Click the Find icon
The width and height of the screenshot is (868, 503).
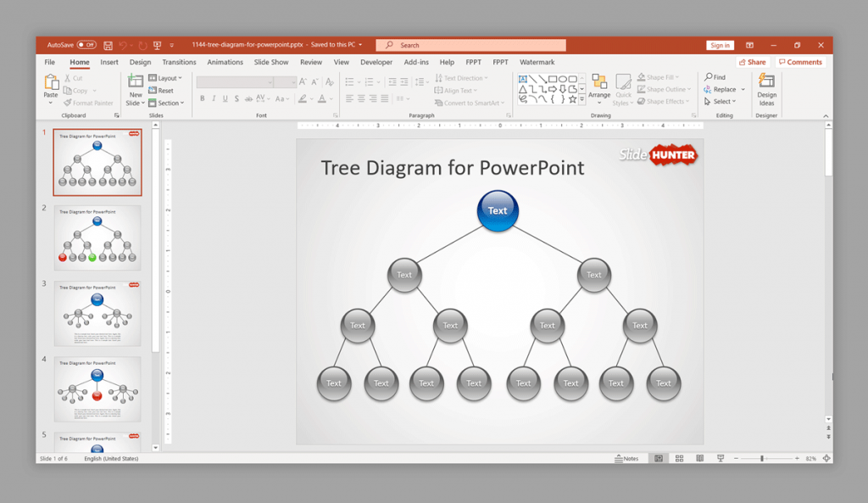[x=714, y=77]
